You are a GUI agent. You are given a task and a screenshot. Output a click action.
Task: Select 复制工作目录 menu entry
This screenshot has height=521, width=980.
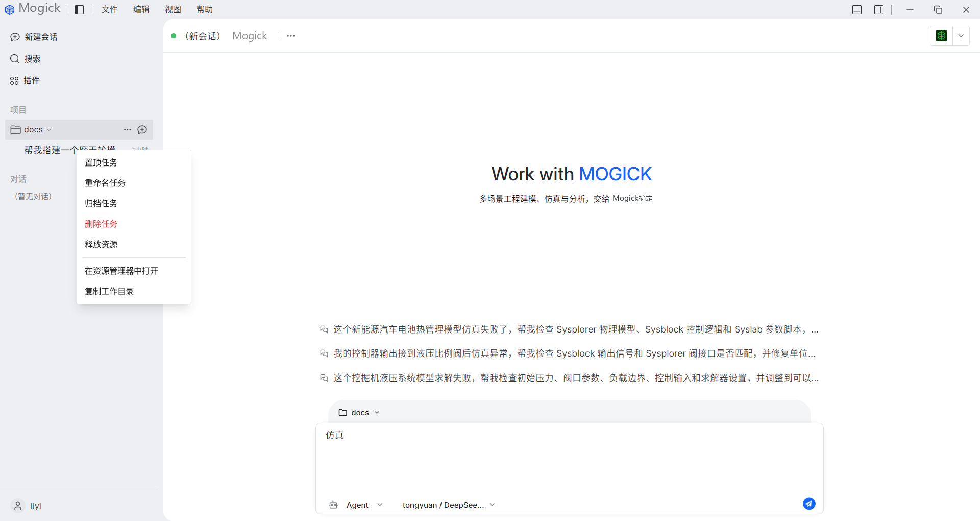134,291
